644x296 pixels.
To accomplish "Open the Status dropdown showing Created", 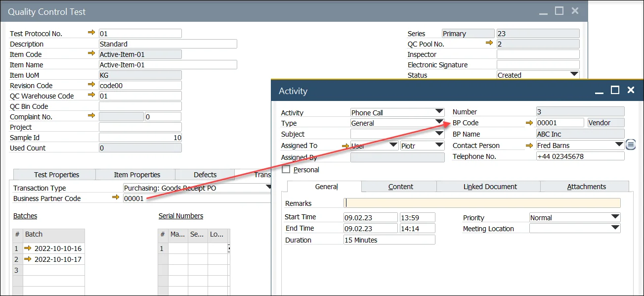I will click(x=574, y=75).
